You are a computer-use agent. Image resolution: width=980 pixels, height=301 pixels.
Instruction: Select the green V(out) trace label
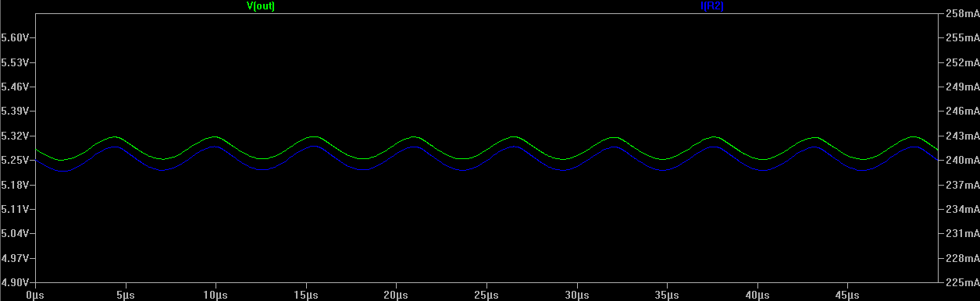[x=261, y=5]
